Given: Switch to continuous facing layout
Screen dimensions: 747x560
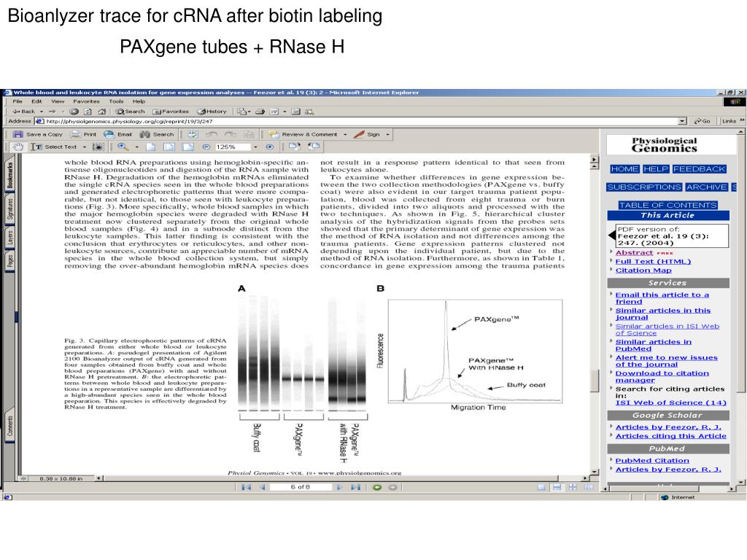Looking at the screenshot, I should pos(572,487).
